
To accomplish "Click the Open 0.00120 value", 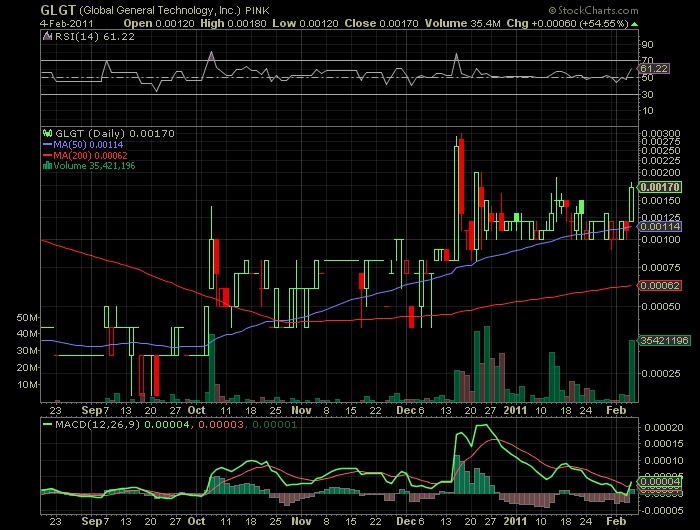I will [159, 24].
